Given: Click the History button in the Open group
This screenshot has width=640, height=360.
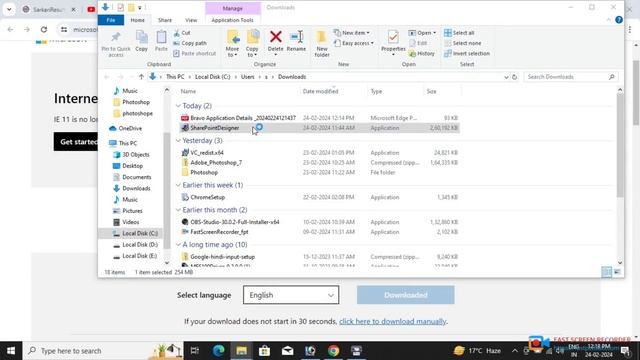Looking at the screenshot, I should pos(422,53).
